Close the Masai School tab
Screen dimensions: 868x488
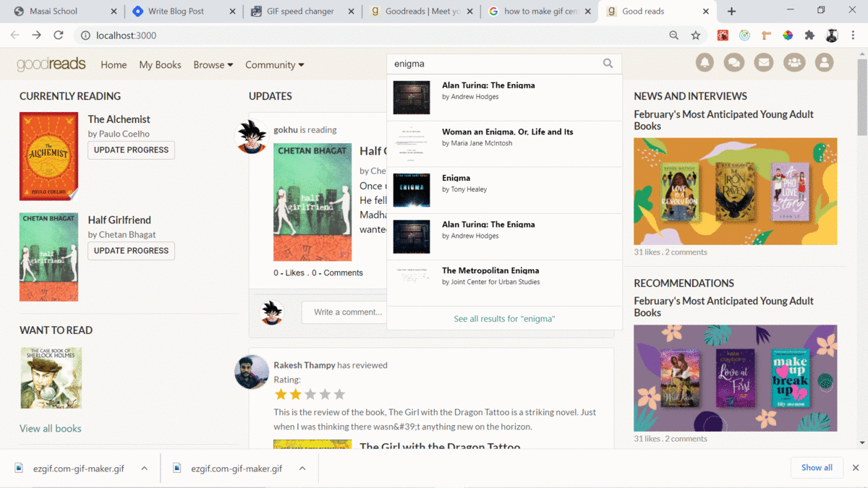(114, 12)
